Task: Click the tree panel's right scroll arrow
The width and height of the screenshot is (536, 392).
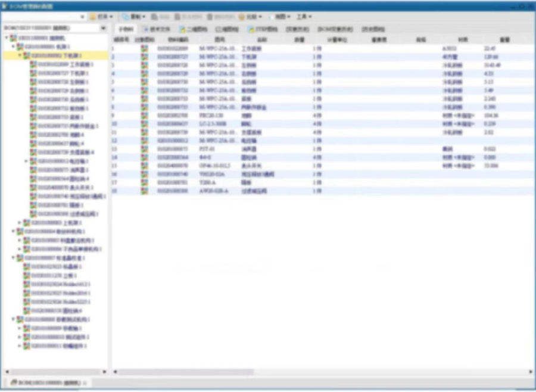Action: click(104, 372)
